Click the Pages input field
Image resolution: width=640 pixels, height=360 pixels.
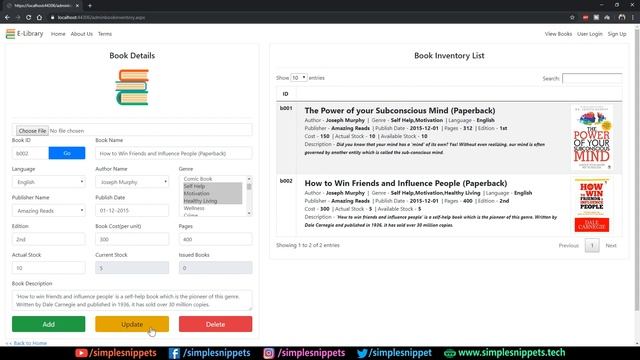coord(216,239)
